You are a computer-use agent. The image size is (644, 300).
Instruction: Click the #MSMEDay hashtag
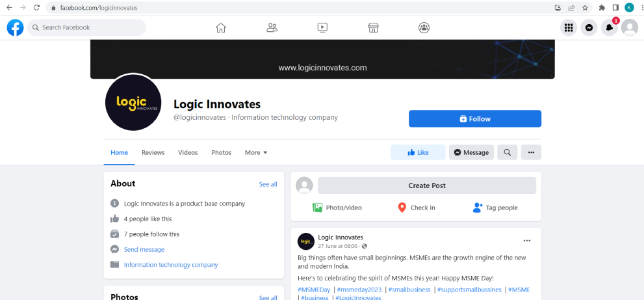point(314,290)
